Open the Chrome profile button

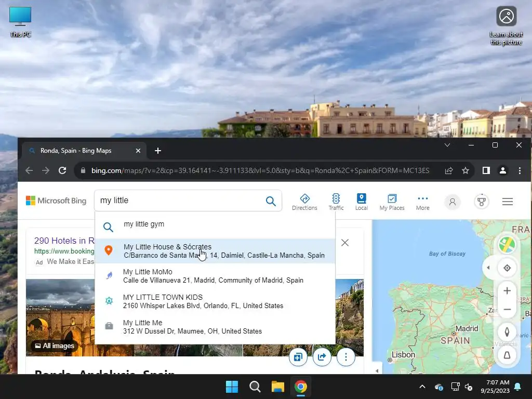pyautogui.click(x=503, y=170)
